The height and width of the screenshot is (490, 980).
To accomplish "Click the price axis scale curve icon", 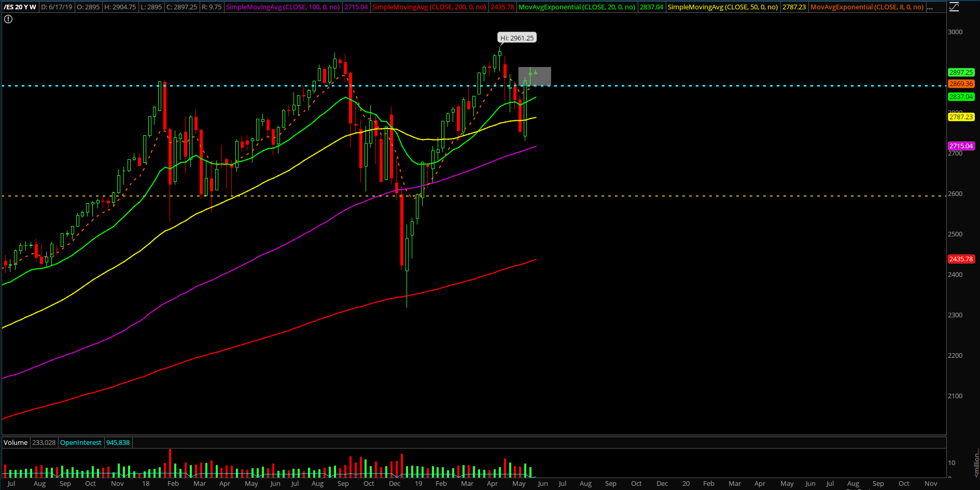I will (x=954, y=7).
